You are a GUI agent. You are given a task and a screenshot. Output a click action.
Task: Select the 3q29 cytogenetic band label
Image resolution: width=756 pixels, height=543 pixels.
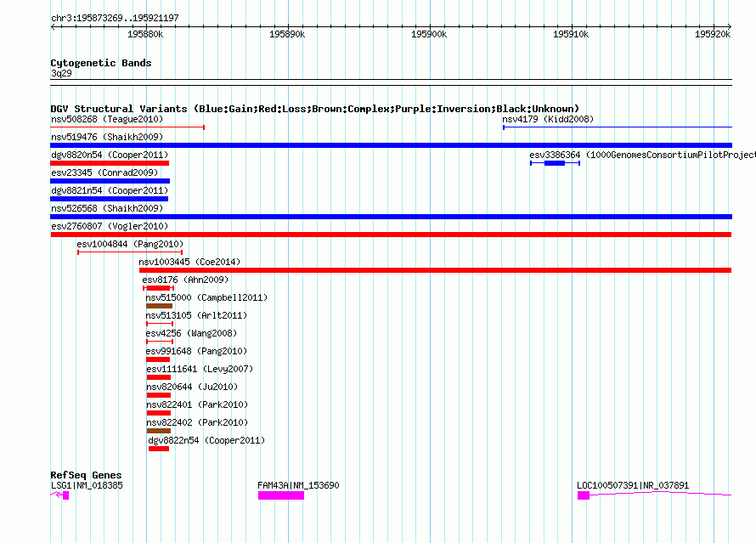[61, 73]
